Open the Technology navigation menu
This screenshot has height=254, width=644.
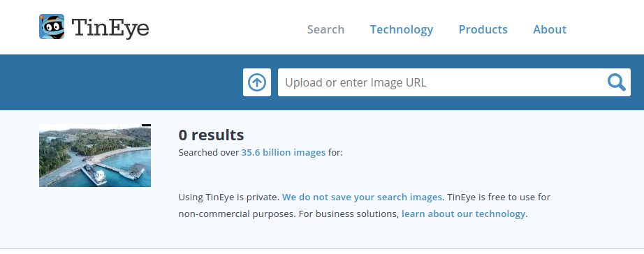click(401, 29)
